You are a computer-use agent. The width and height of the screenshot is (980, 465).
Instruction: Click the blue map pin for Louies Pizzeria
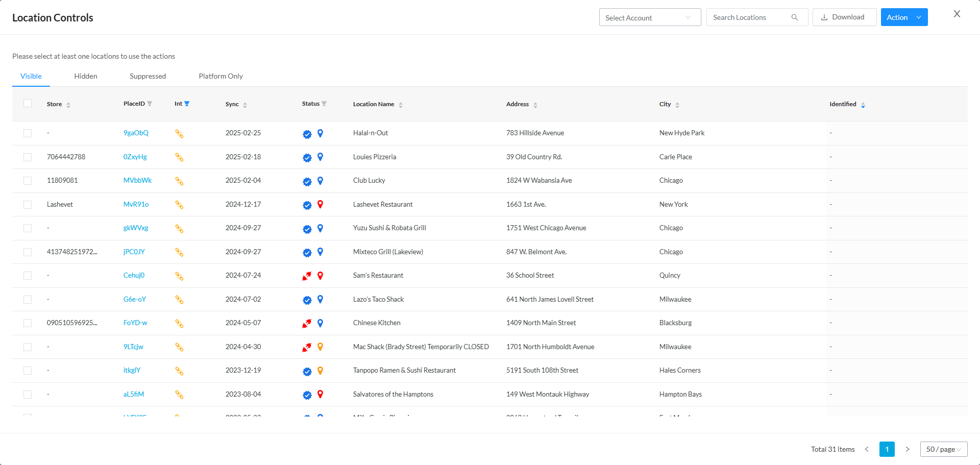coord(321,158)
